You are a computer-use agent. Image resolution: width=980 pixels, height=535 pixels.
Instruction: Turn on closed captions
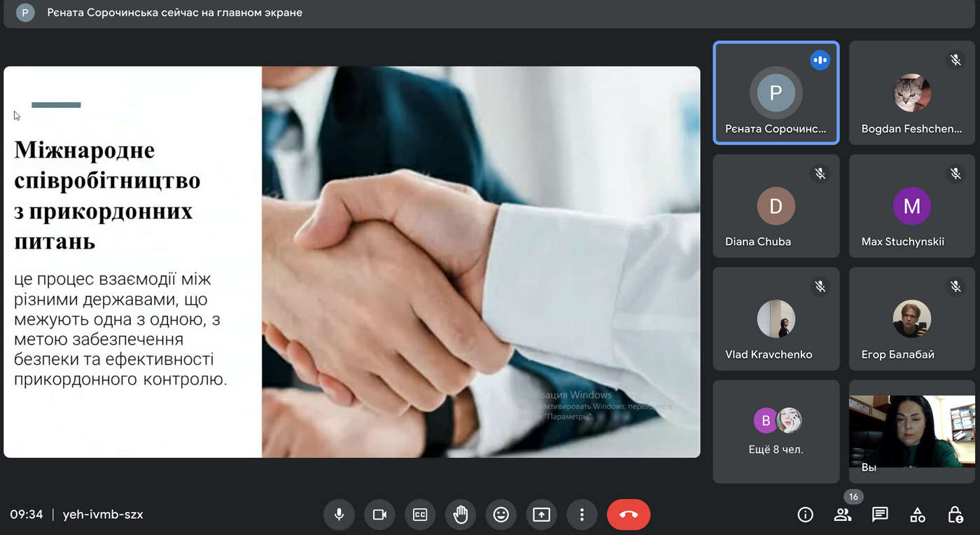(420, 515)
